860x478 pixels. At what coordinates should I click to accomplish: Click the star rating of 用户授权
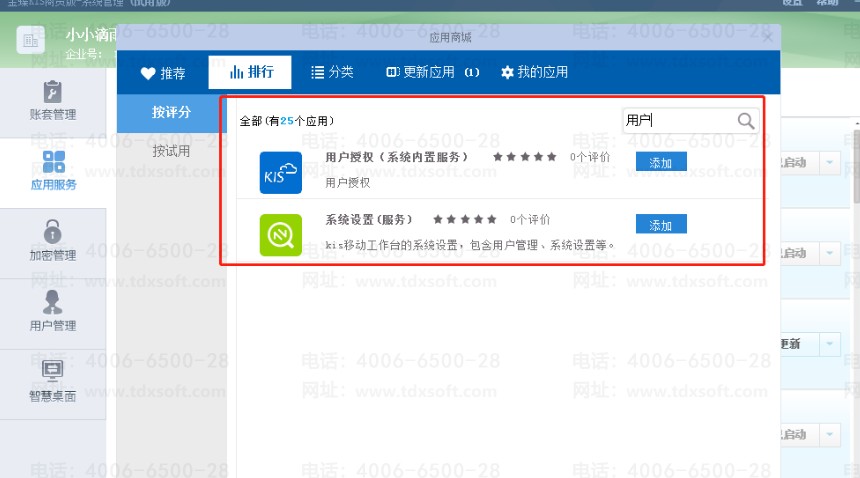point(524,157)
